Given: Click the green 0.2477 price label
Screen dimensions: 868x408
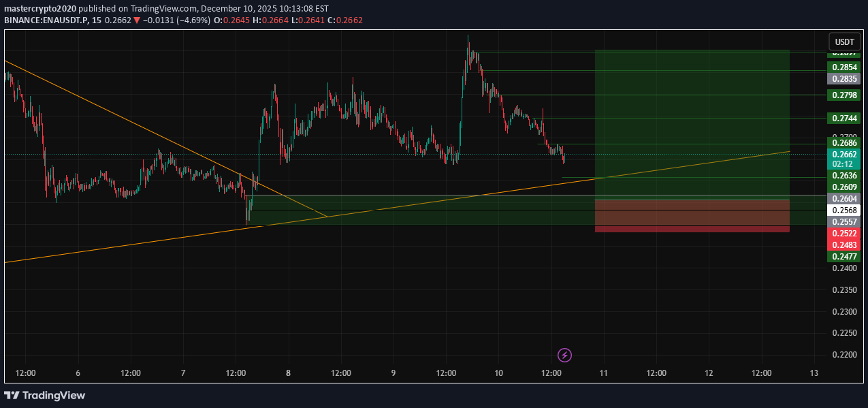Looking at the screenshot, I should [843, 256].
